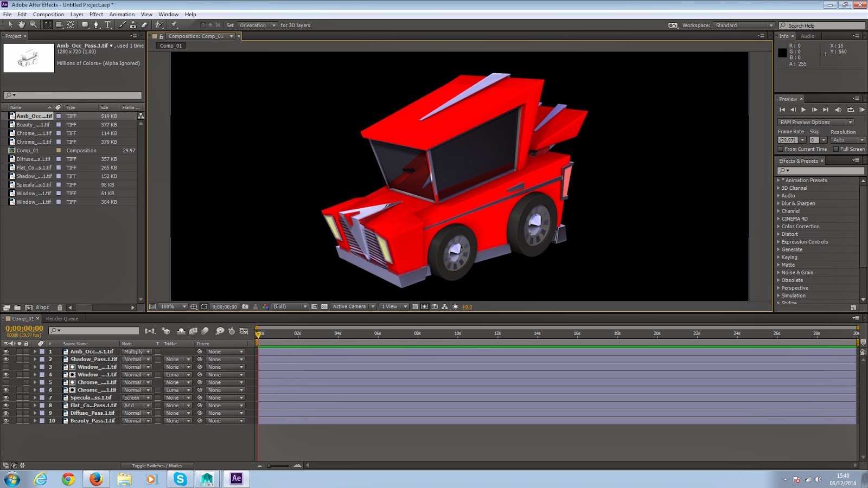
Task: Select the Hand tool
Action: pyautogui.click(x=22, y=25)
